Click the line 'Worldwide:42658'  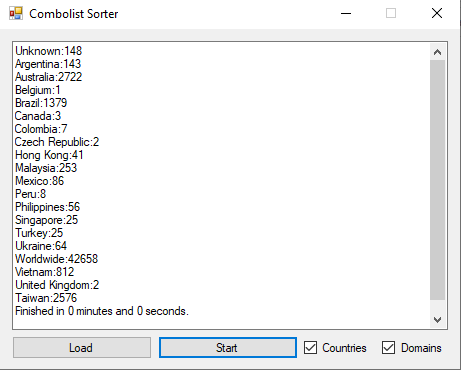(x=57, y=259)
